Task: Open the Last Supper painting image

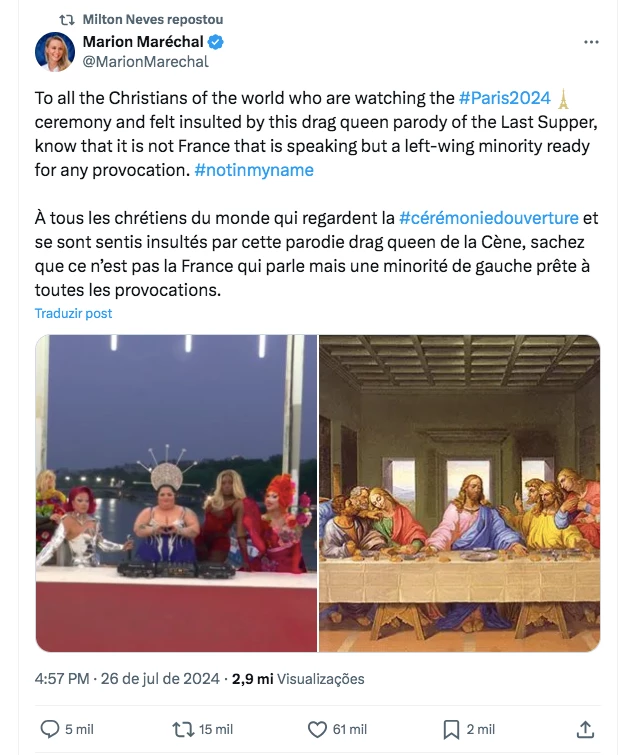Action: click(460, 493)
